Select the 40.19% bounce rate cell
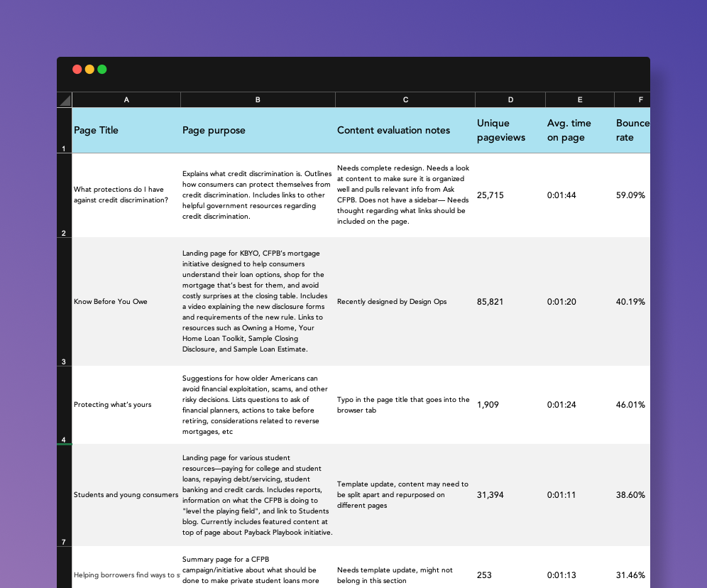The width and height of the screenshot is (707, 588). click(632, 302)
